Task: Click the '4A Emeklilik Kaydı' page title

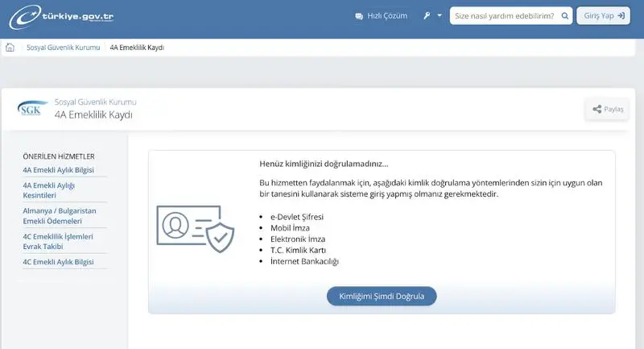Action: click(x=93, y=114)
